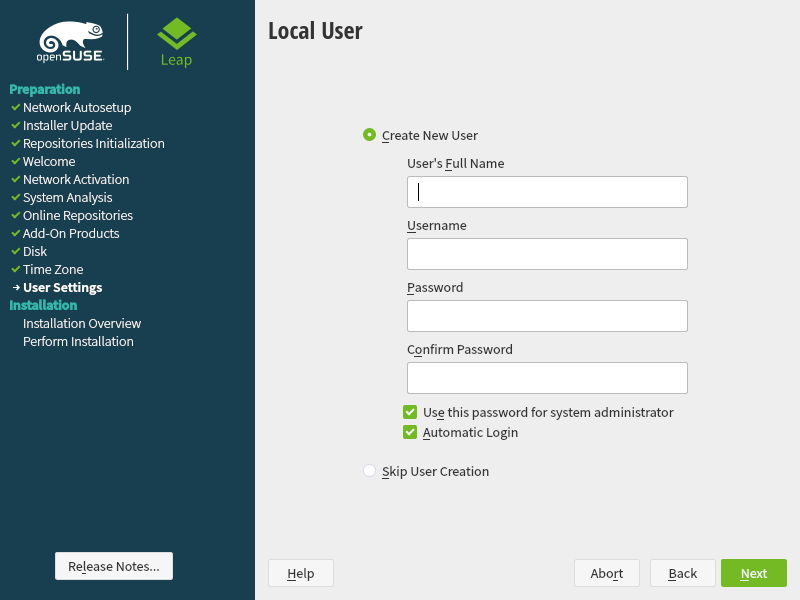Click the openSUSE chameleon logo
800x600 pixels.
tap(69, 42)
